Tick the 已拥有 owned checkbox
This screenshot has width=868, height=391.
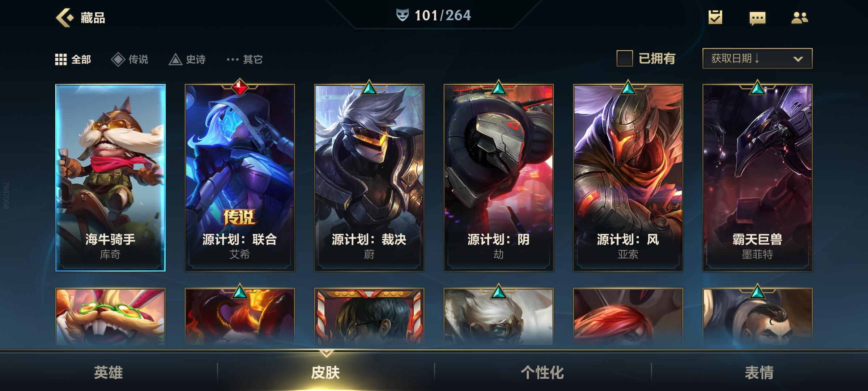click(x=625, y=58)
